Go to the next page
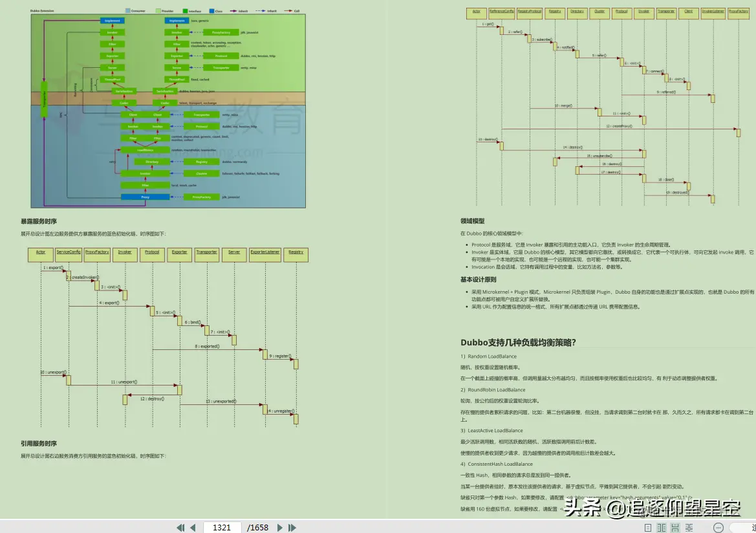This screenshot has width=756, height=533. pyautogui.click(x=279, y=528)
